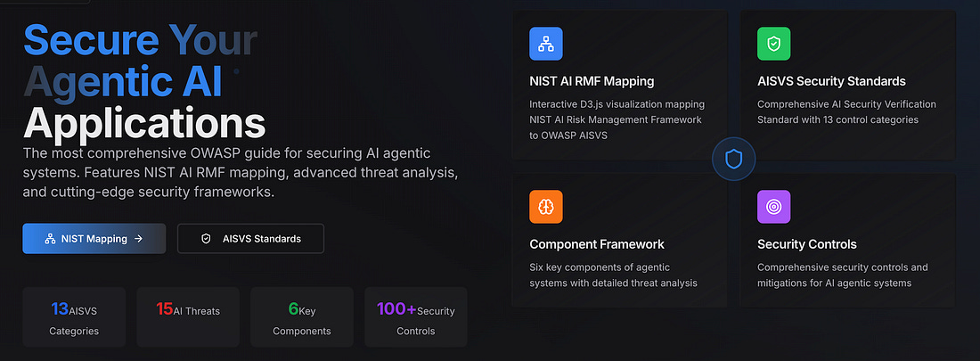Click the orange Component Framework brain icon
Screen dimensions: 980x361
[x=545, y=207]
